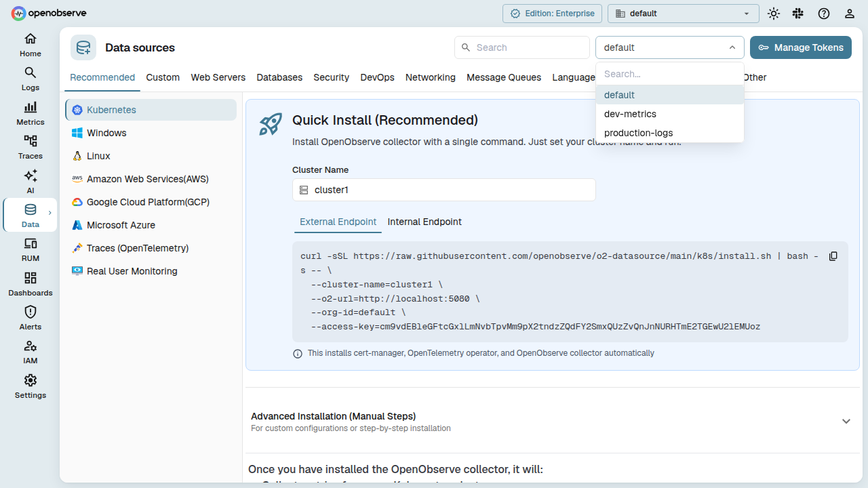Image resolution: width=868 pixels, height=488 pixels.
Task: Expand Advanced Installation (Manual Steps)
Action: (x=552, y=421)
